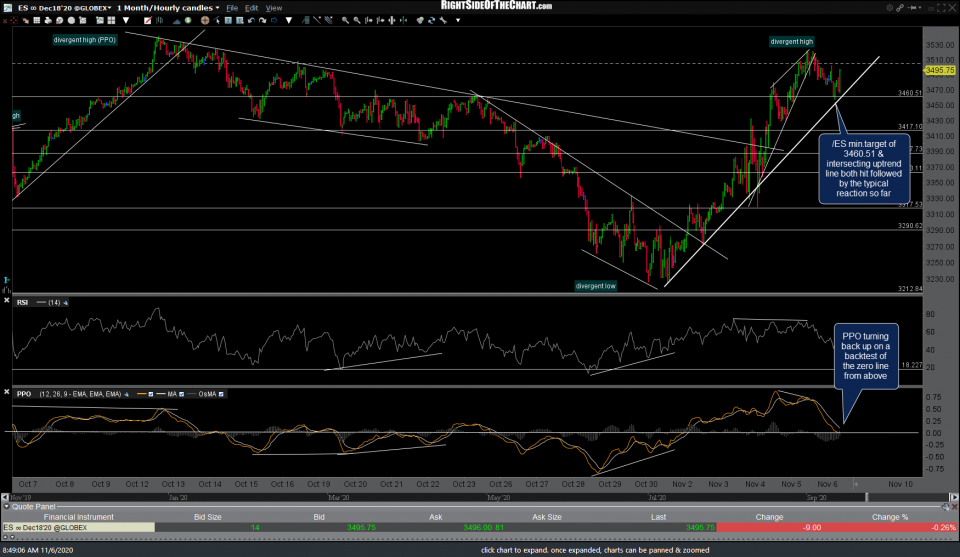Click the Nov 10 date on axis
Viewport: 960px width, 557px height.
click(x=900, y=484)
